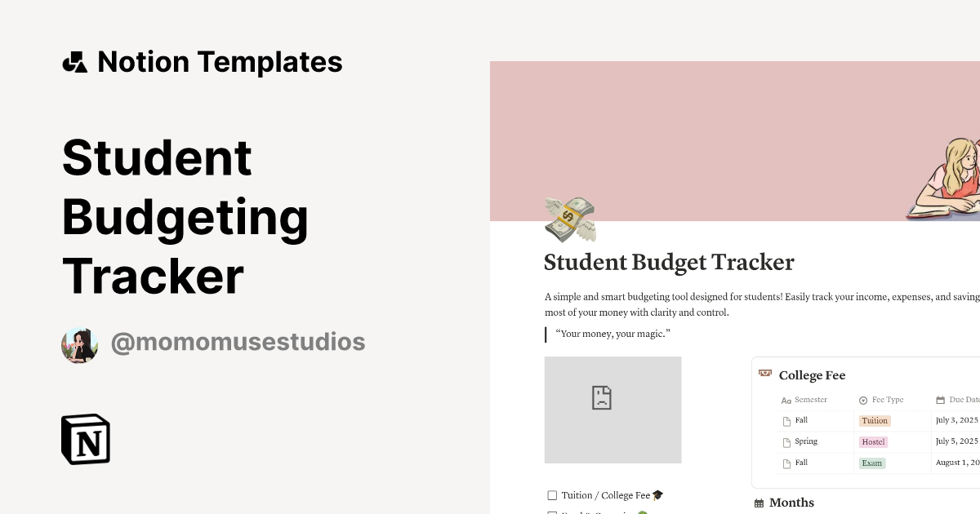
Task: Open the date picker on July 3, 2025
Action: [956, 420]
